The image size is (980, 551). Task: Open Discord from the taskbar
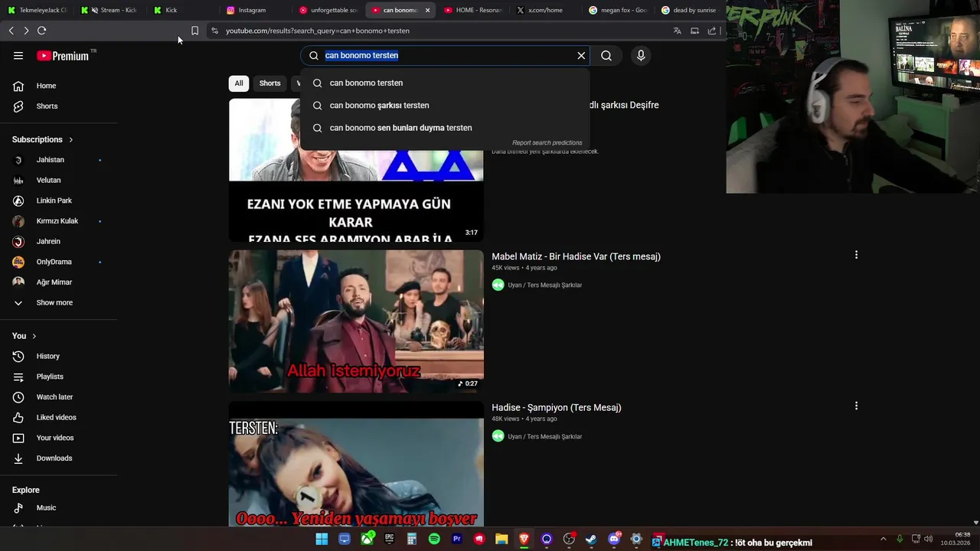614,540
